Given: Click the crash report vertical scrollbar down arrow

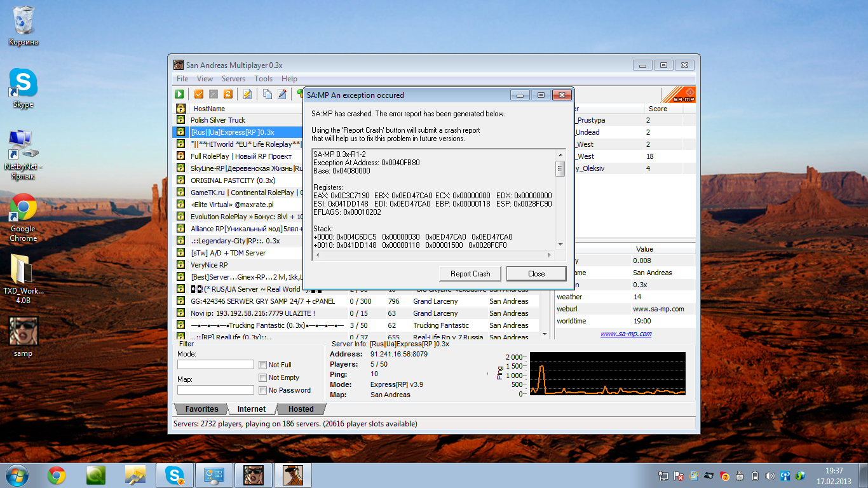Looking at the screenshot, I should click(560, 244).
